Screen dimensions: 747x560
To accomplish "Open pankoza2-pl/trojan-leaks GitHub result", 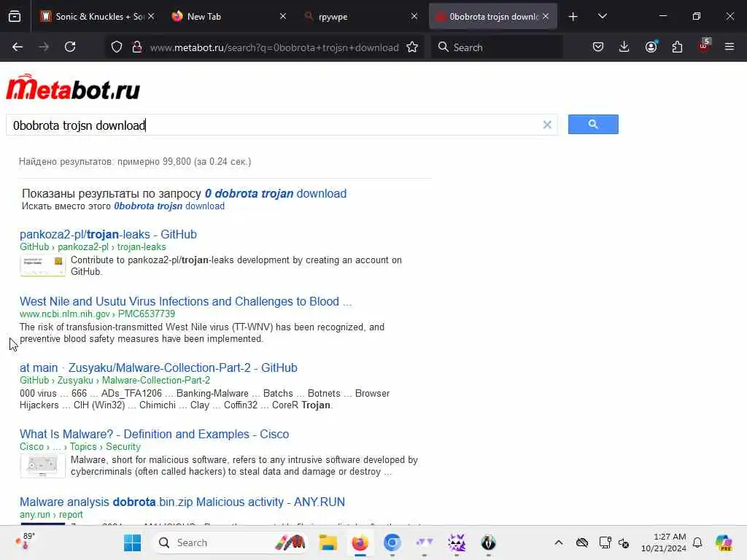I will pyautogui.click(x=108, y=234).
